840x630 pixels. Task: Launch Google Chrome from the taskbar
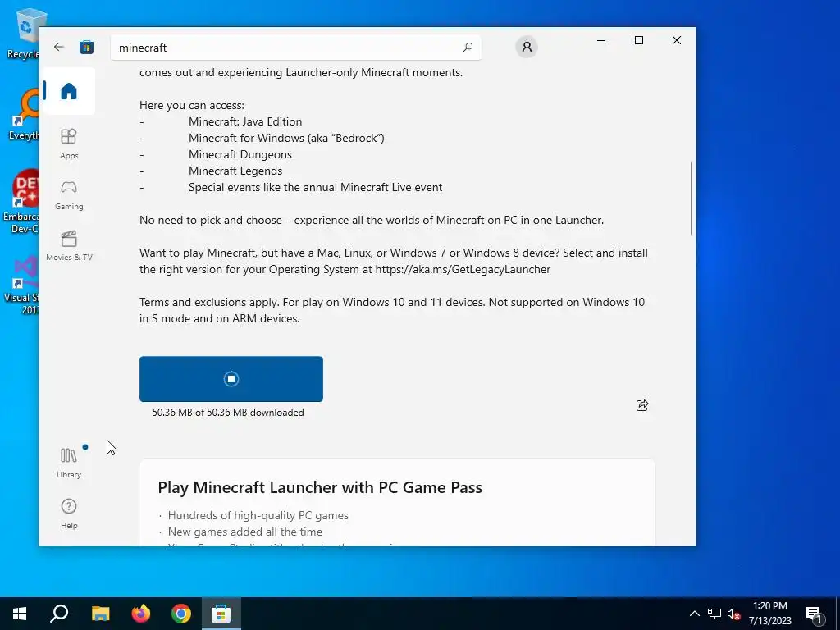point(181,614)
